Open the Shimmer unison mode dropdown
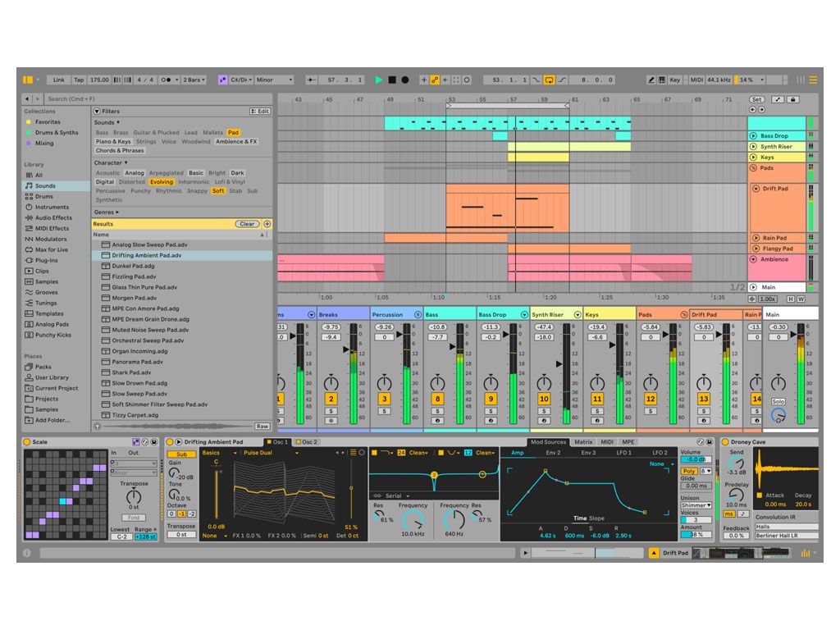840x630 pixels. point(696,505)
